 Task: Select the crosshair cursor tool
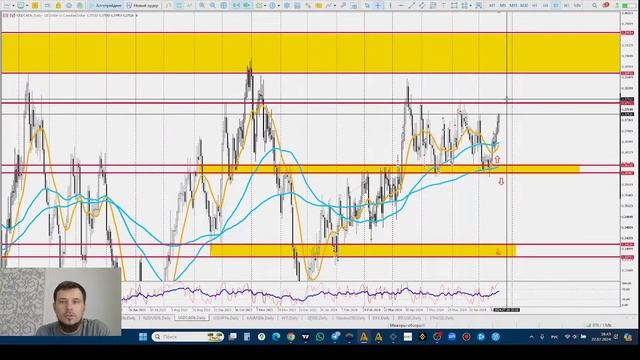pos(378,6)
